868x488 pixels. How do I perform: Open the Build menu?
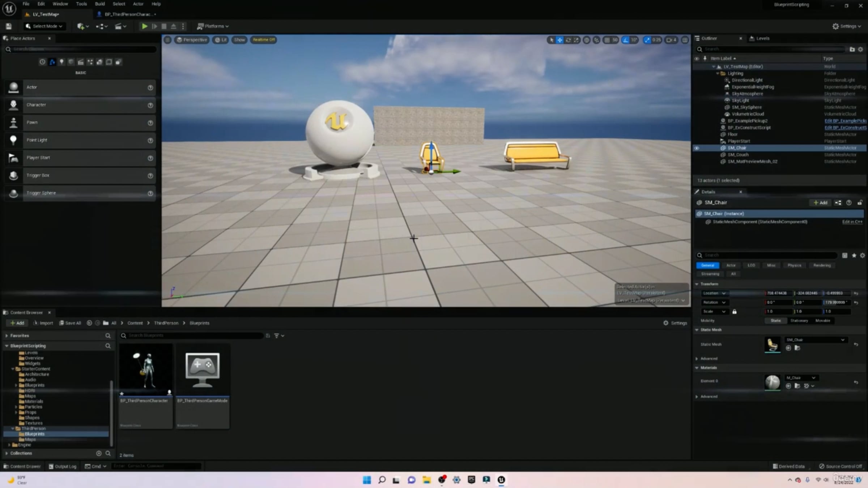click(99, 4)
